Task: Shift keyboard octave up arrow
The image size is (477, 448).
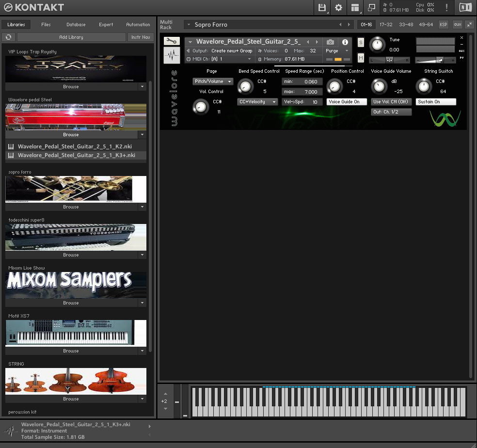Action: pos(165,394)
